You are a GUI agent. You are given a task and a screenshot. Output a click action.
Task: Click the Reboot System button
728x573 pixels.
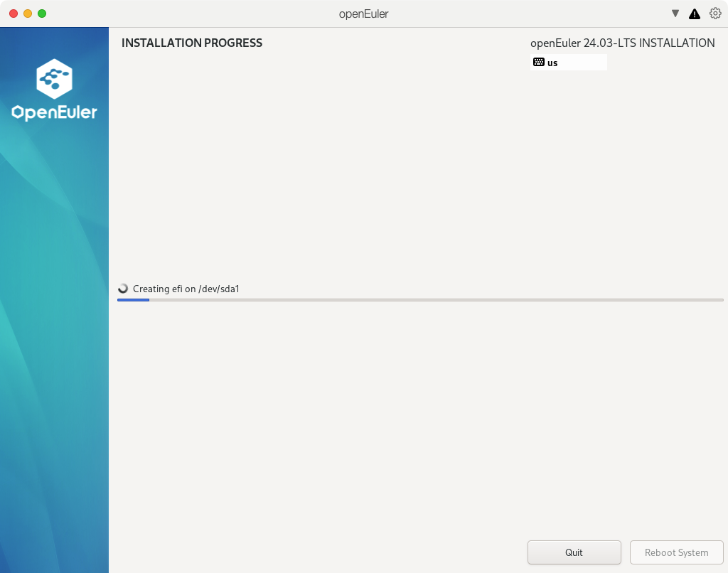coord(676,552)
